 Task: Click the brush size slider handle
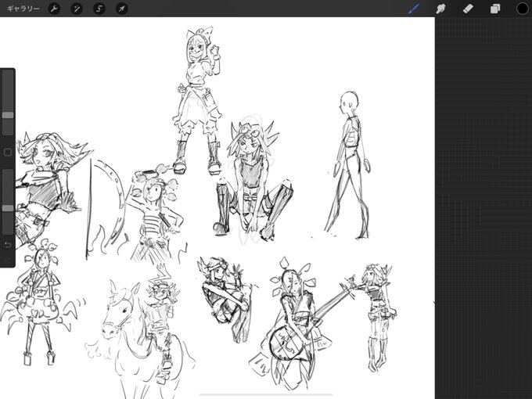tap(8, 115)
